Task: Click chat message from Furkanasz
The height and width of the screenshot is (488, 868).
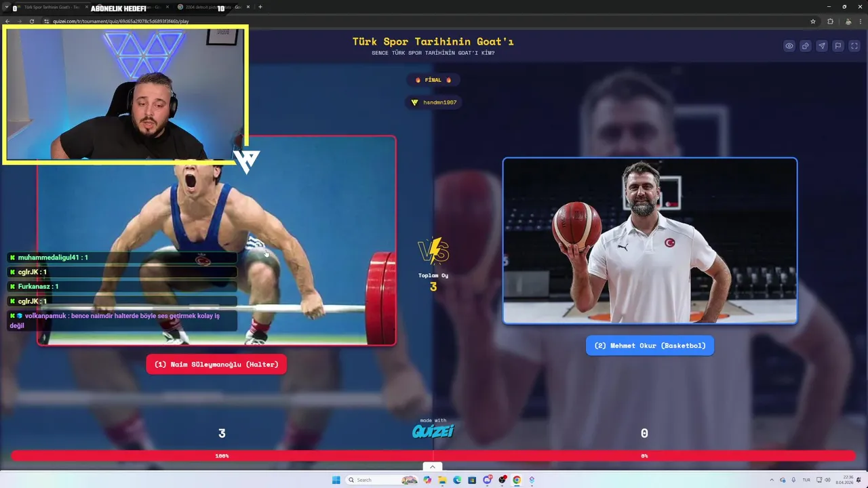Action: tap(122, 287)
